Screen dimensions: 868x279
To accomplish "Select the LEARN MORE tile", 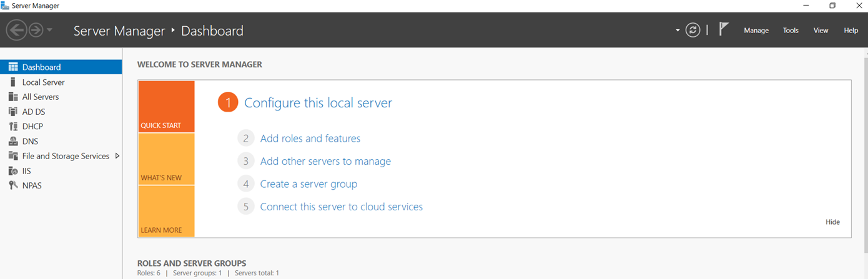I will click(167, 212).
